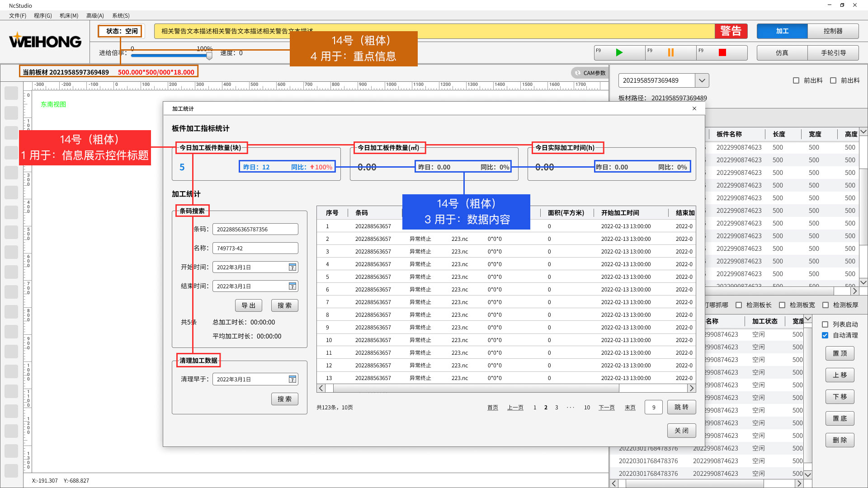Close the 加工统计 dialog with X
This screenshot has width=868, height=488.
click(694, 108)
